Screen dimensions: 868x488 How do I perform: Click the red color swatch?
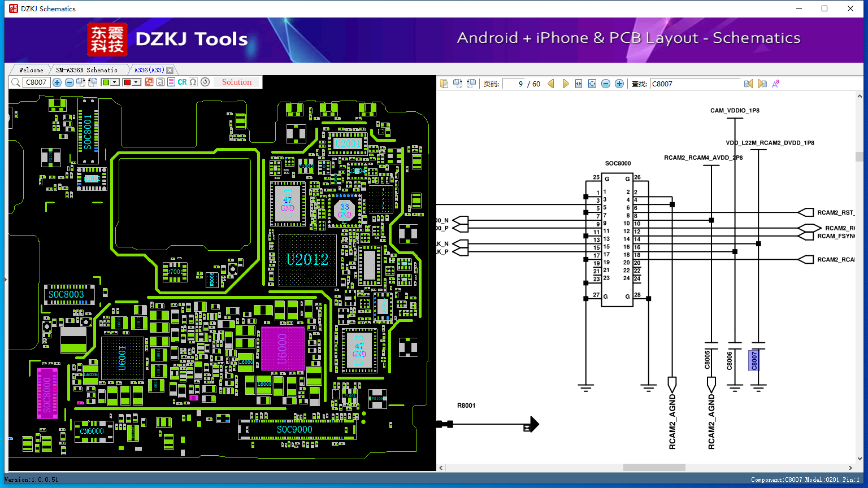pos(127,82)
